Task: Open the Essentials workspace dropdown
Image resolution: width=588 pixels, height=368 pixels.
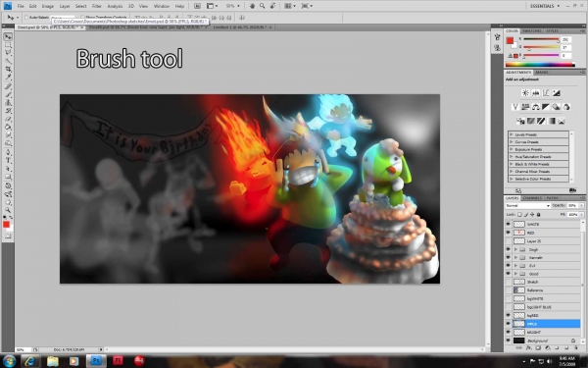Action: pos(545,6)
